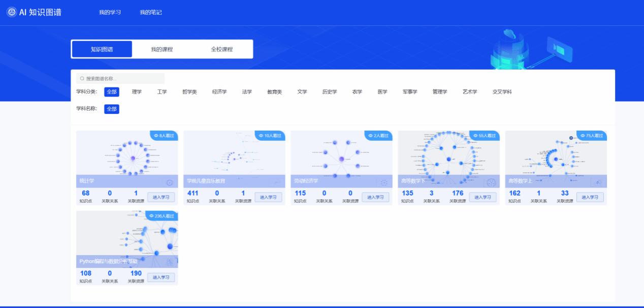Select the 知识图谱 tab
The width and height of the screenshot is (644, 308).
pyautogui.click(x=102, y=49)
